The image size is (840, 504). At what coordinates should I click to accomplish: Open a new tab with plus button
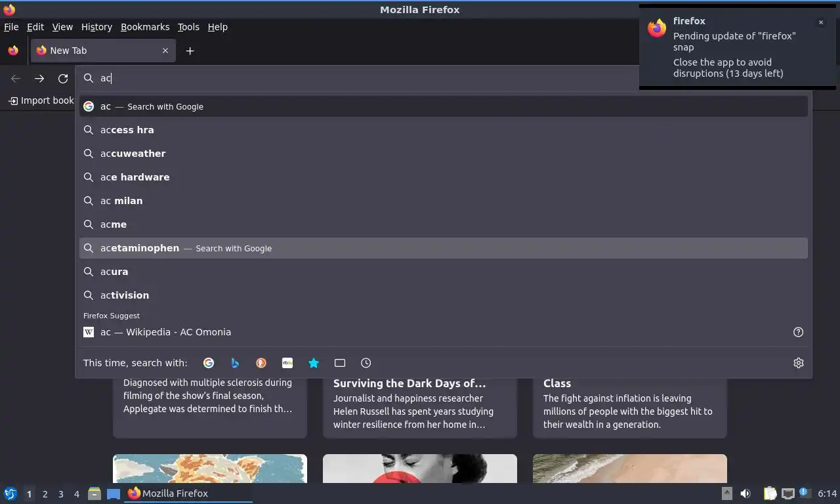coord(190,51)
